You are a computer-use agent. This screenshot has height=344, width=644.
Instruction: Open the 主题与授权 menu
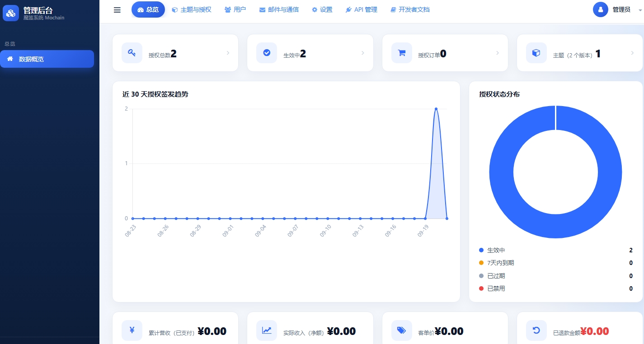(x=192, y=9)
